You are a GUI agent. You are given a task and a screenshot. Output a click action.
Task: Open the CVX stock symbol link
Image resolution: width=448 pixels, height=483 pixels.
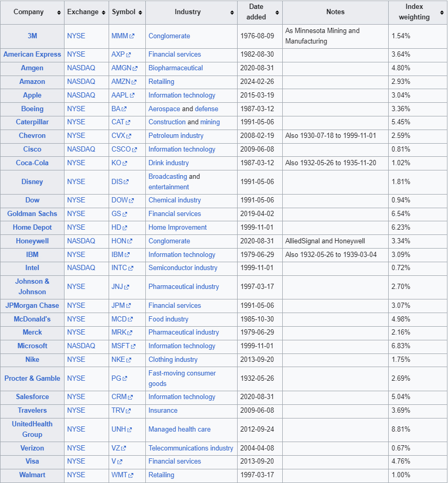[119, 135]
